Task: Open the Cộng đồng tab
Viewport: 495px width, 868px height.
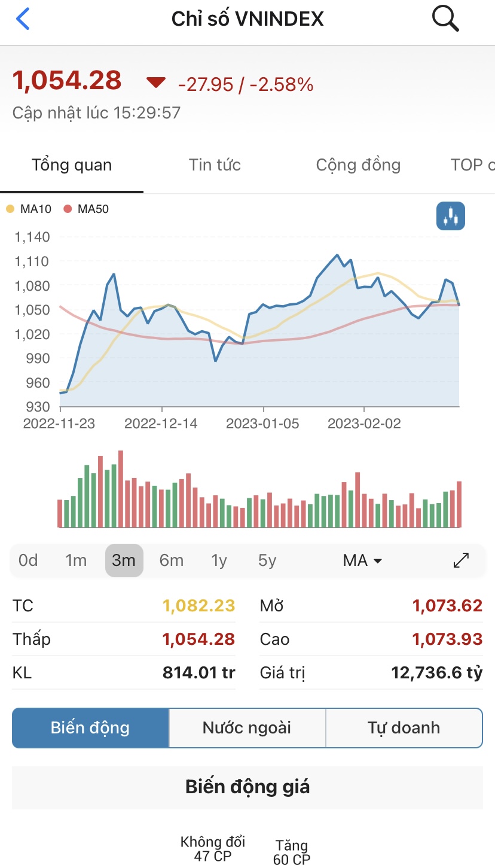Action: [358, 165]
